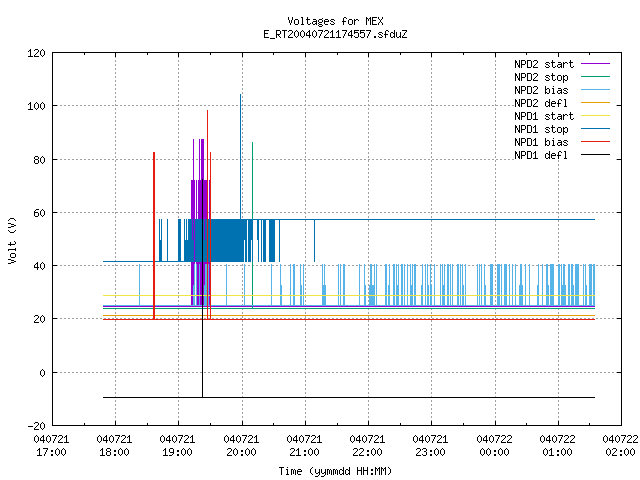Click the orange NPD2 defl legend line
Image resolution: width=640 pixels, height=480 pixels.
click(x=595, y=102)
